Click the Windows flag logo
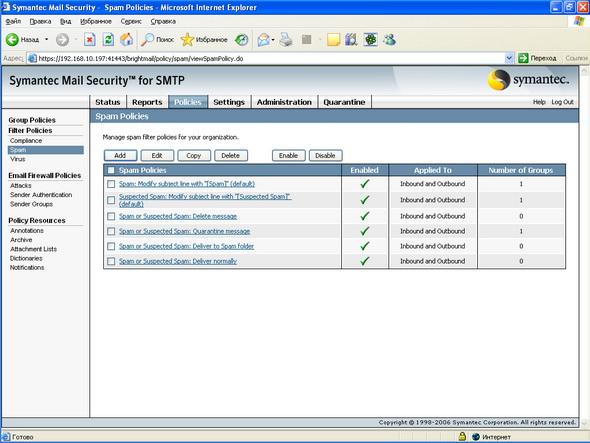This screenshot has height=443, width=590. [x=579, y=21]
